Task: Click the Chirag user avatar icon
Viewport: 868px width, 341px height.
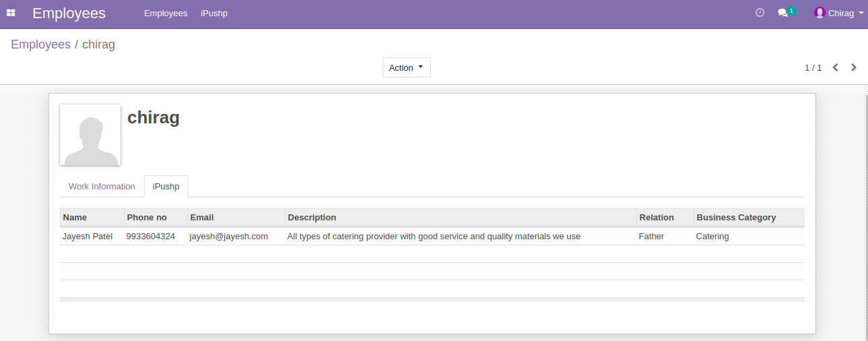Action: coord(820,13)
